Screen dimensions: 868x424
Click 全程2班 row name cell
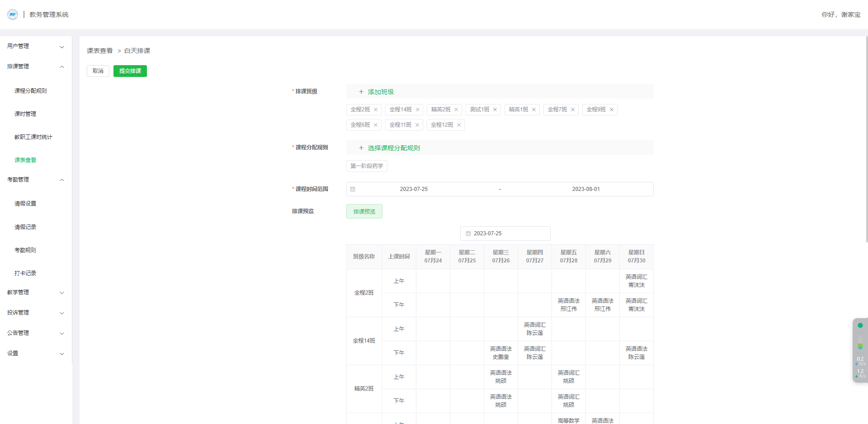click(364, 293)
